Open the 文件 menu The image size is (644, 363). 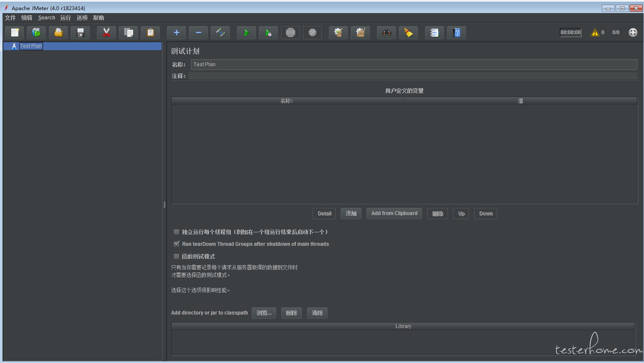(10, 18)
